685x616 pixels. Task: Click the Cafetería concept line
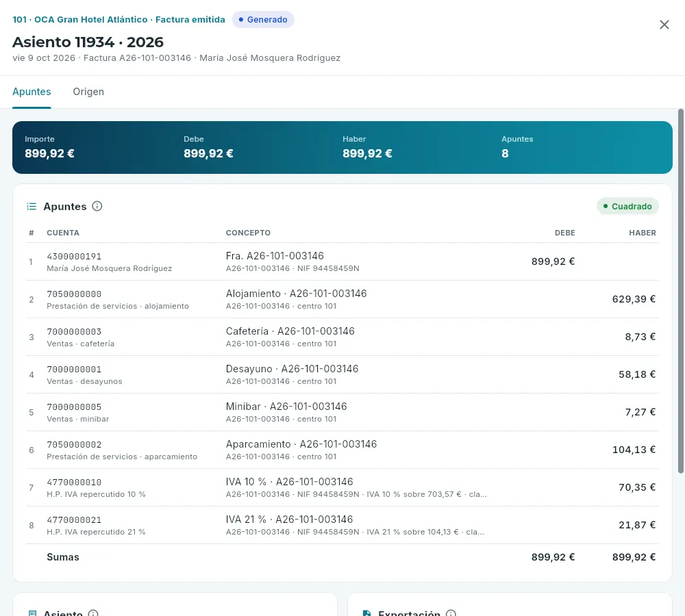tap(290, 331)
